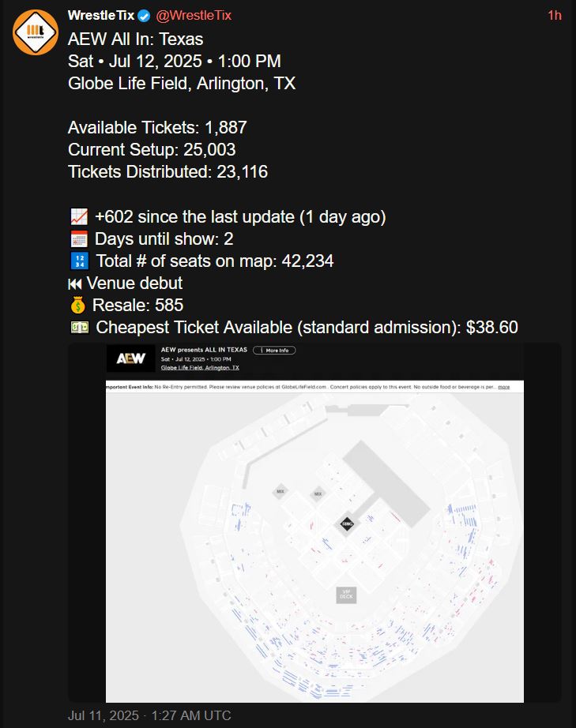This screenshot has height=728, width=576.
Task: Click the Jul 11, 2025 post date
Action: click(104, 715)
